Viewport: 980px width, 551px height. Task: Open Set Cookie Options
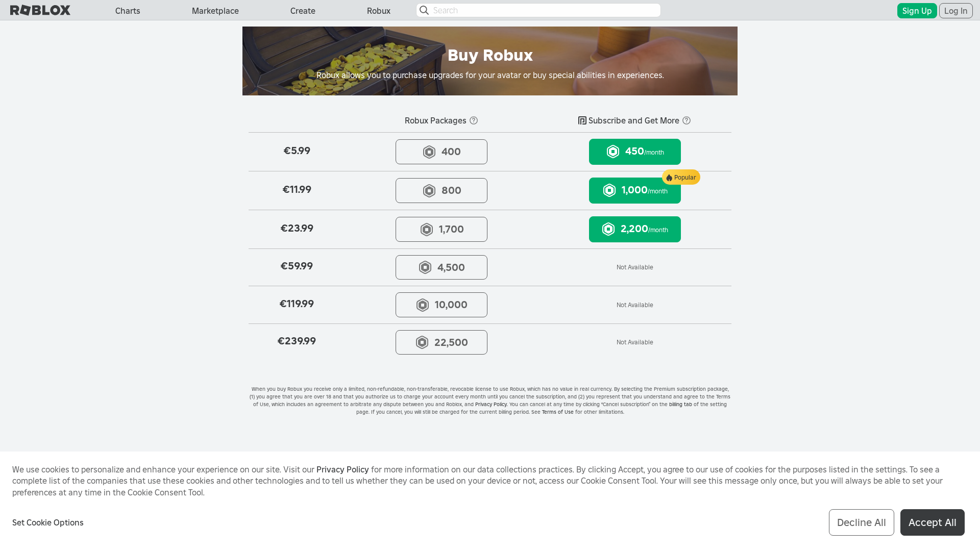(47, 522)
